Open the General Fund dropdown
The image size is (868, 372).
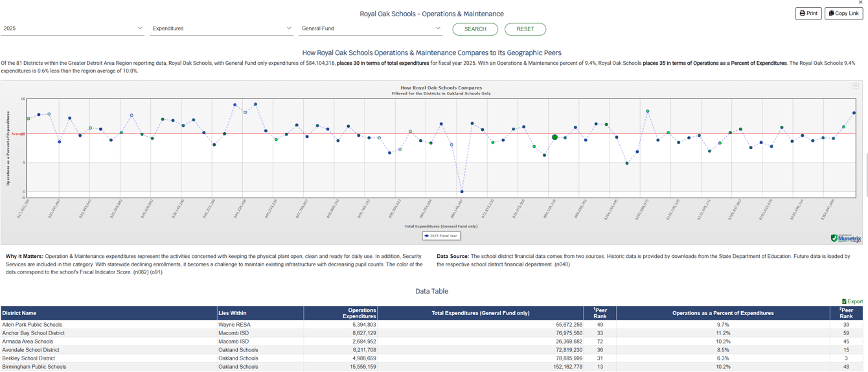371,29
